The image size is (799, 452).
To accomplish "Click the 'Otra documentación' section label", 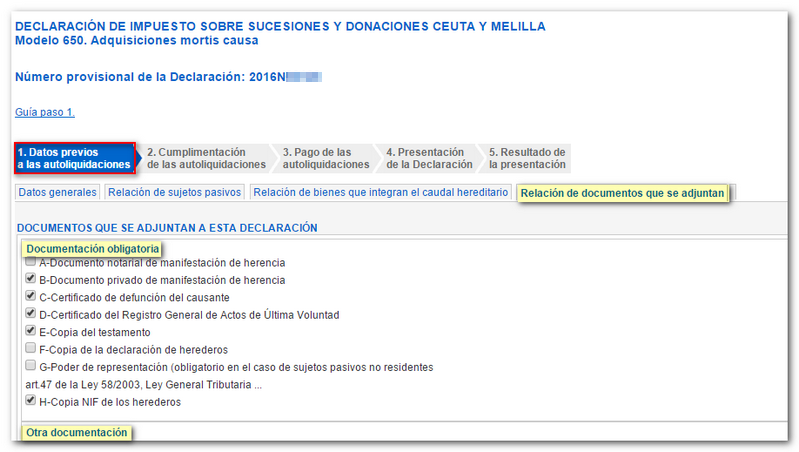I will (76, 433).
